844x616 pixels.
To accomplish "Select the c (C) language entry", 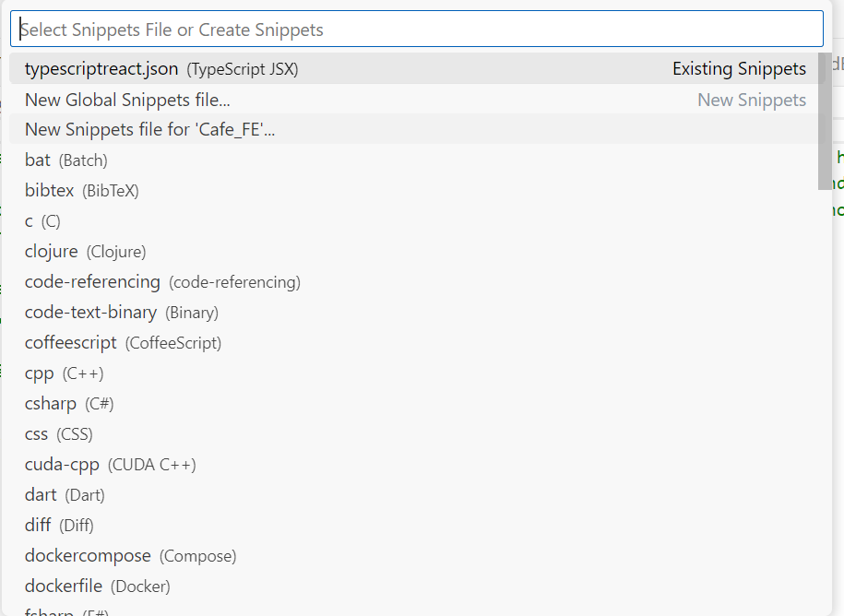I will (x=417, y=220).
